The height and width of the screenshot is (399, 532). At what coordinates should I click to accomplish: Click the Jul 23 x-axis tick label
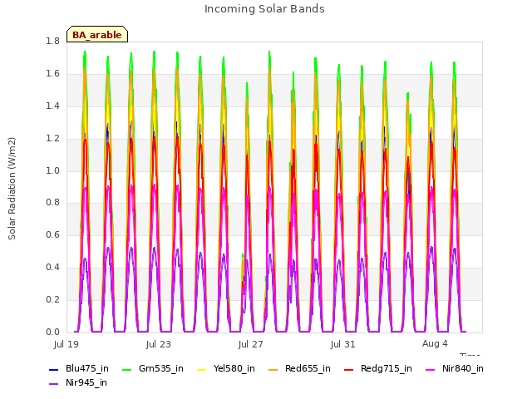[159, 344]
